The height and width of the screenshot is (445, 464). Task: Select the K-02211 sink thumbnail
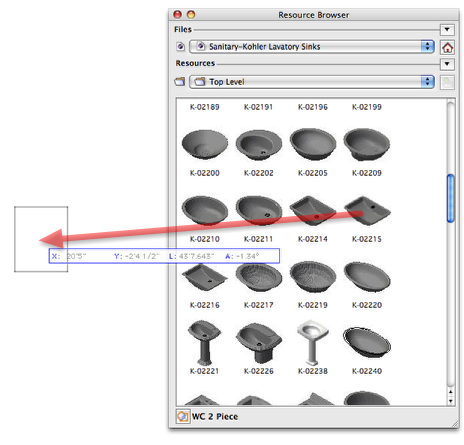click(259, 210)
